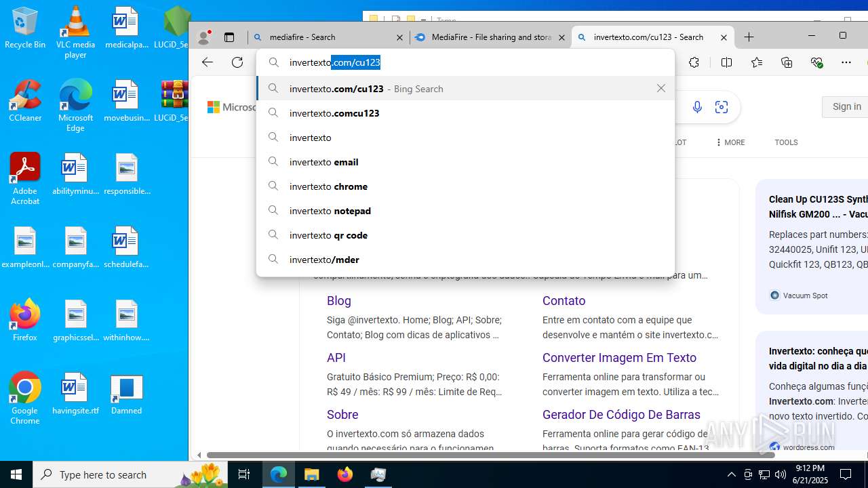Open Edge Extensions puzzle icon
Image resolution: width=868 pixels, height=488 pixels.
click(x=694, y=62)
